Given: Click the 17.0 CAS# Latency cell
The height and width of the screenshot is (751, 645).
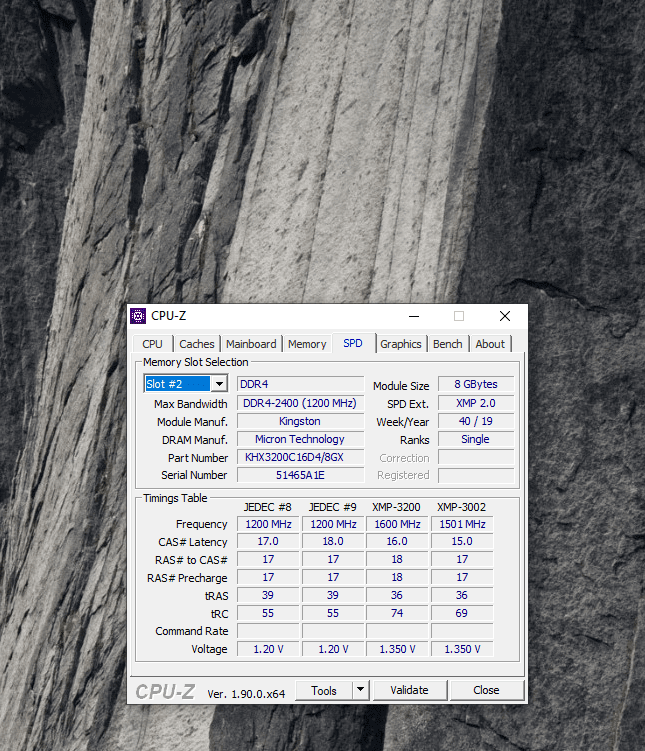Looking at the screenshot, I should [x=268, y=541].
